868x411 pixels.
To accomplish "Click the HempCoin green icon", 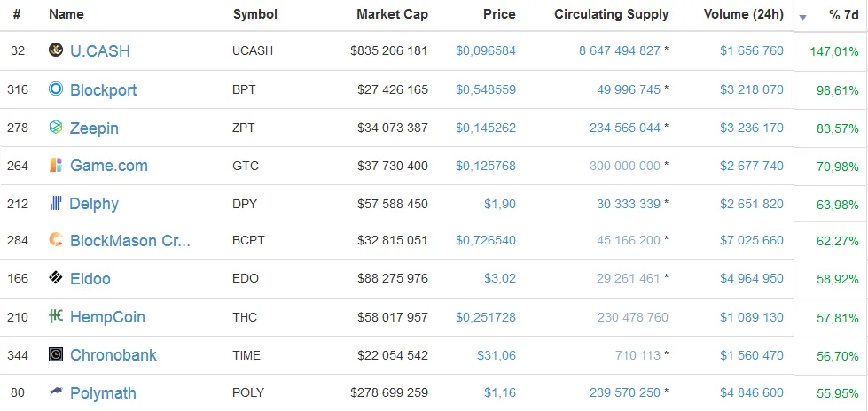I will pyautogui.click(x=56, y=316).
